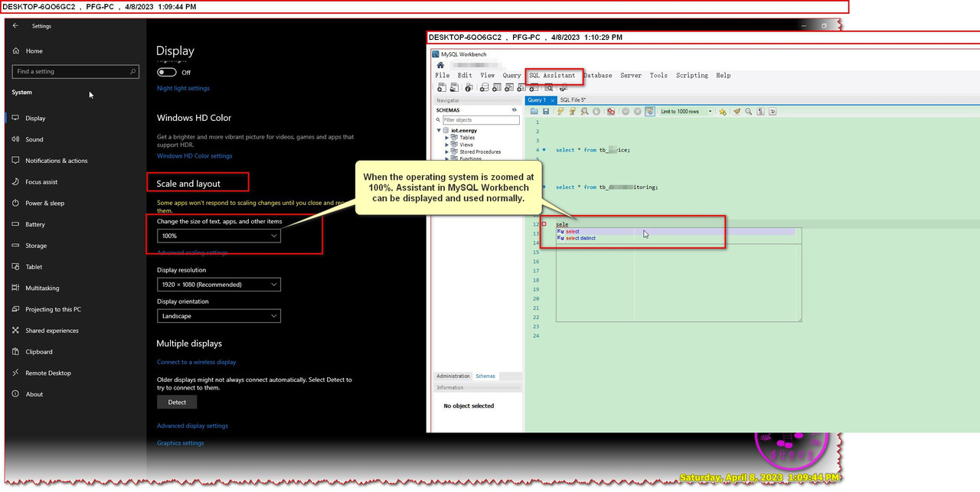The width and height of the screenshot is (980, 492).
Task: Click the Detect button
Action: click(177, 402)
